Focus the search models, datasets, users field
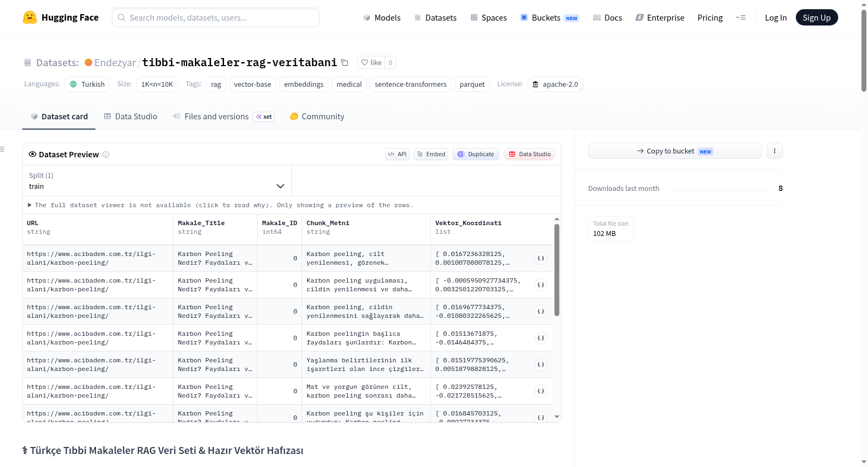The image size is (868, 467). 216,17
